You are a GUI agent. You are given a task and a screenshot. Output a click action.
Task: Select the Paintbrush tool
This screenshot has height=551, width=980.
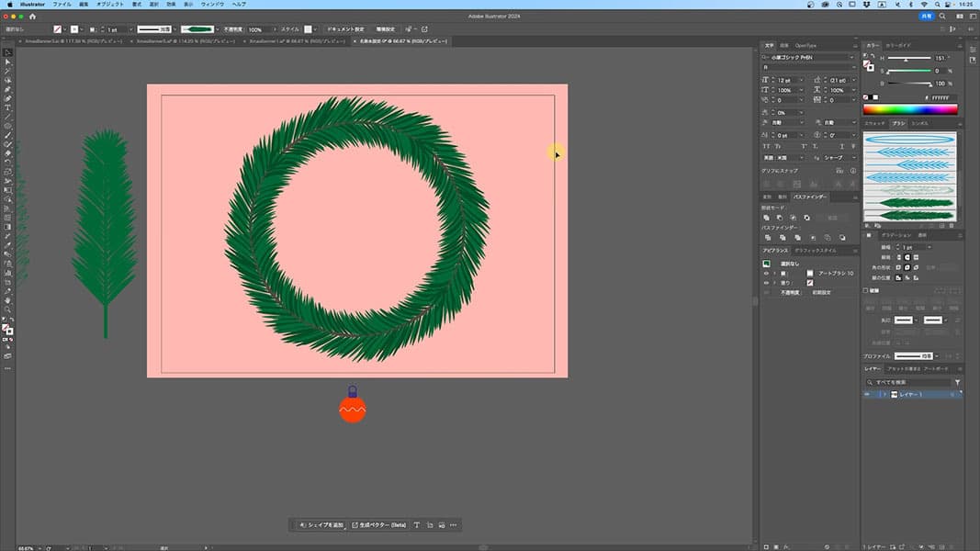pyautogui.click(x=7, y=135)
